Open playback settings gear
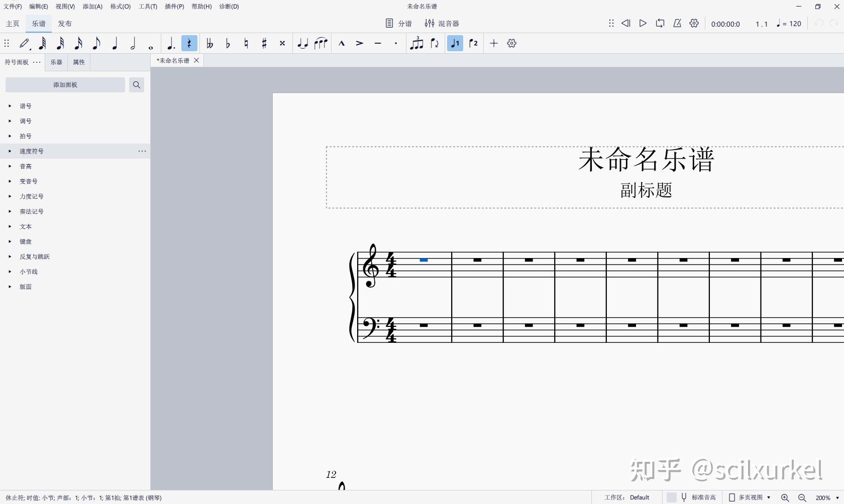 click(x=694, y=24)
